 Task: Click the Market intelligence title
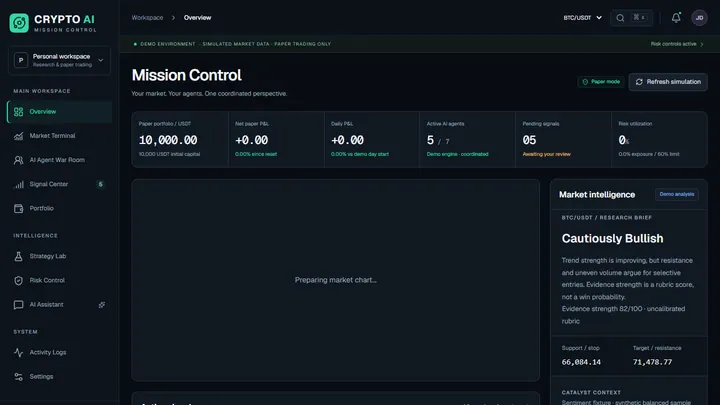coord(597,195)
